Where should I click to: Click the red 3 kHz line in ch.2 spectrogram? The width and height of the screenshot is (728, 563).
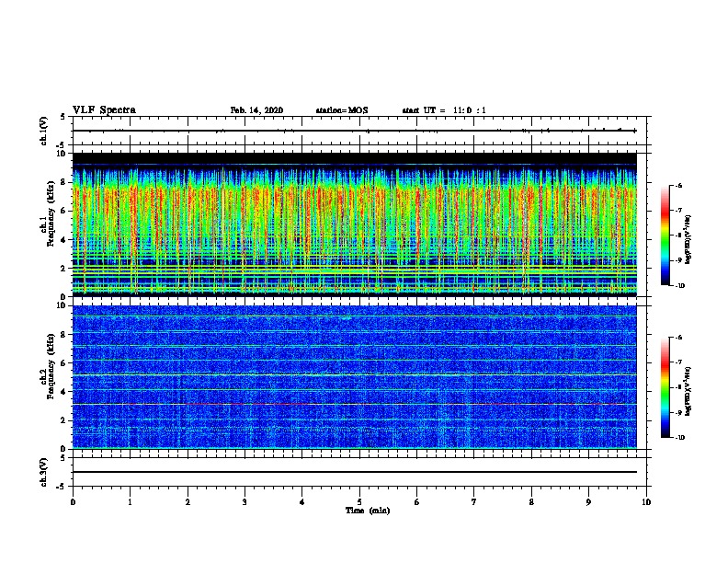click(x=355, y=404)
